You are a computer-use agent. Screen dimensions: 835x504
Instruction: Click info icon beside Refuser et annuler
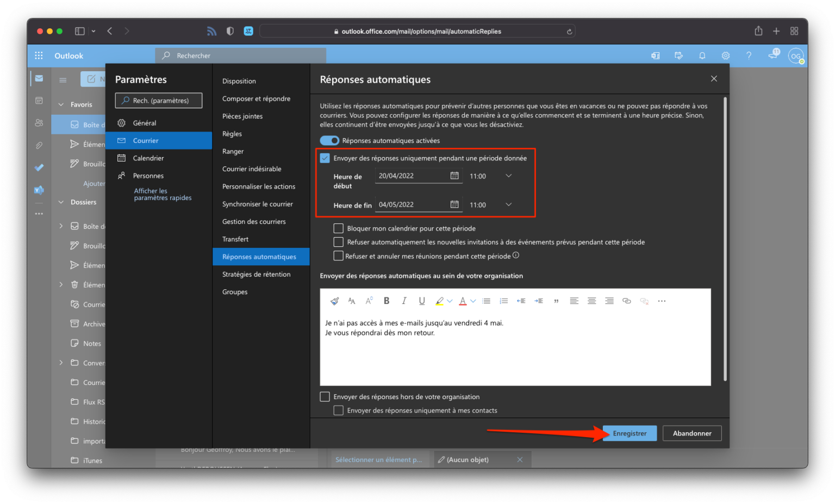pos(516,255)
